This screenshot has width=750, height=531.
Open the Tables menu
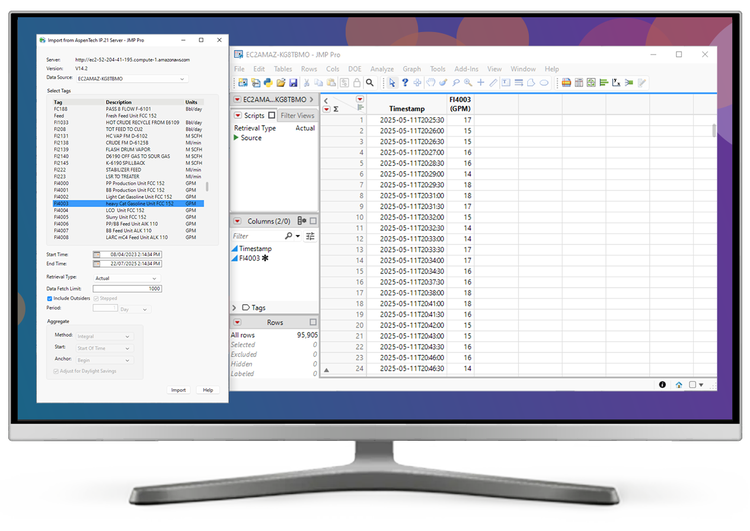[x=283, y=69]
